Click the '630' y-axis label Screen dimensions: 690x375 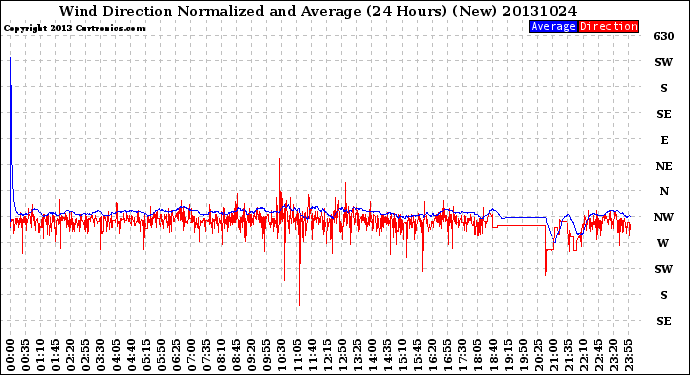coord(664,36)
